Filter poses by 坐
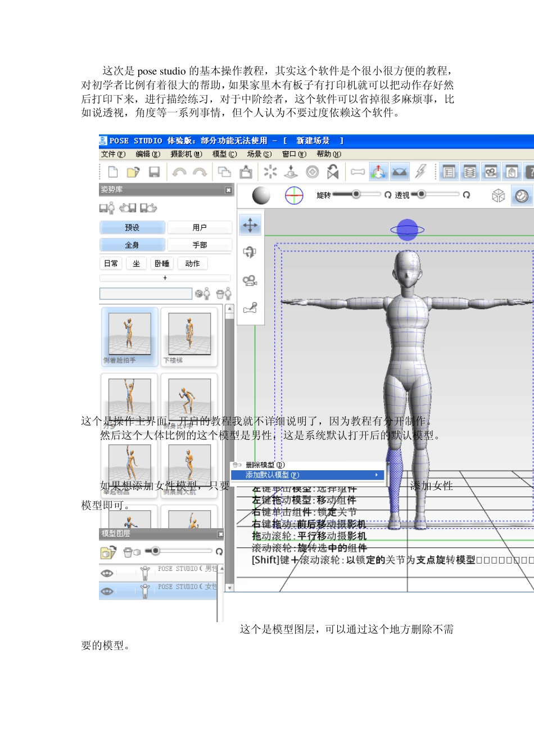The height and width of the screenshot is (756, 534). [136, 263]
